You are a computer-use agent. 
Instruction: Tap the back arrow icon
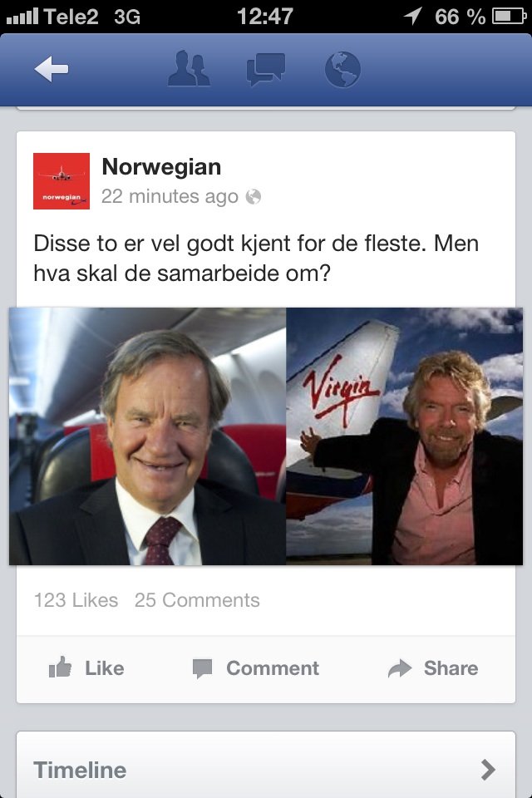pos(52,70)
